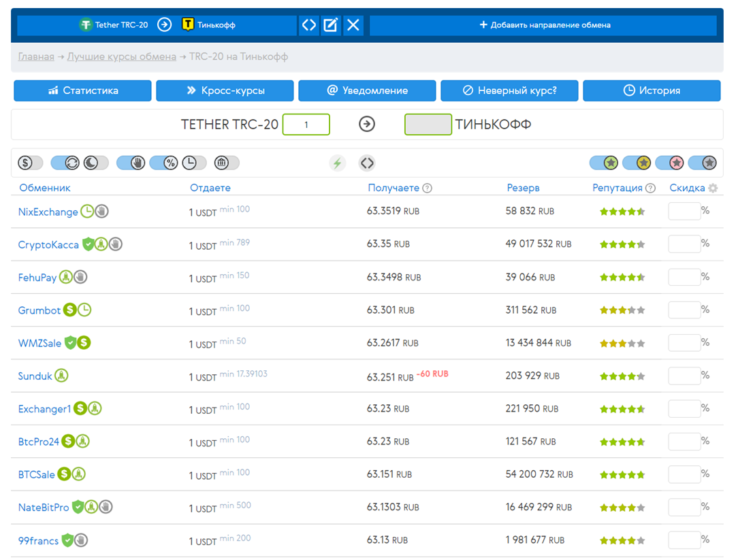Click the dollar badge beside Grumbot

[70, 310]
